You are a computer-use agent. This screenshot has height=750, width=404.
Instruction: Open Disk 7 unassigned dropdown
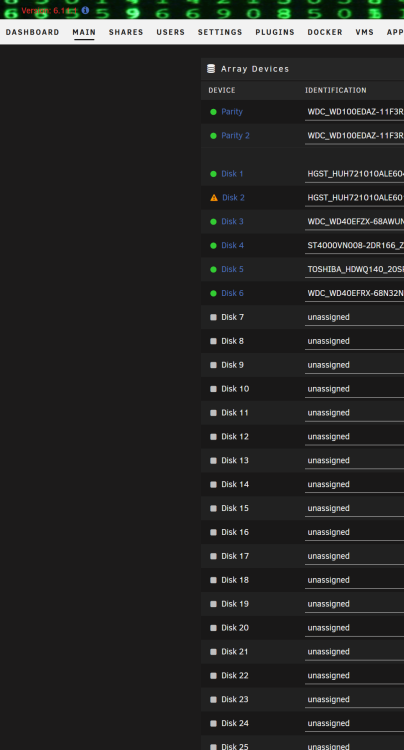pyautogui.click(x=354, y=318)
